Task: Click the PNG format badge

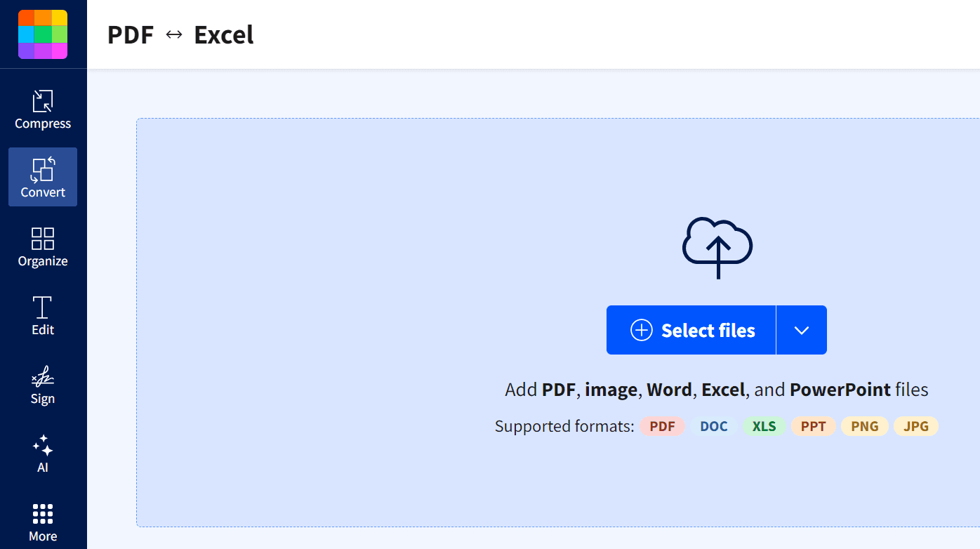Action: click(865, 426)
